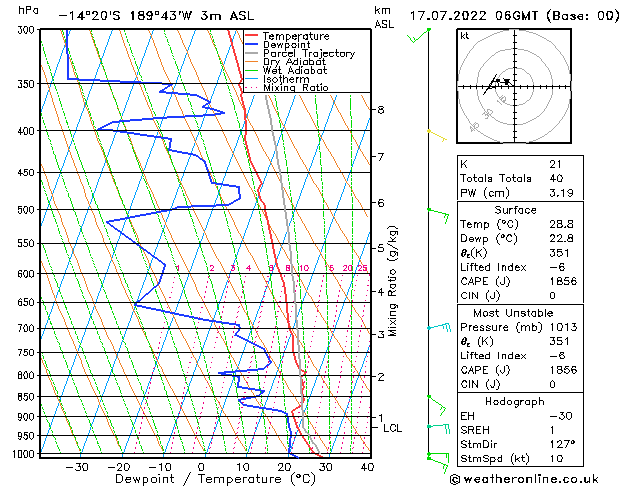
Task: Click the 'SREH' row label
Action: pyautogui.click(x=475, y=430)
